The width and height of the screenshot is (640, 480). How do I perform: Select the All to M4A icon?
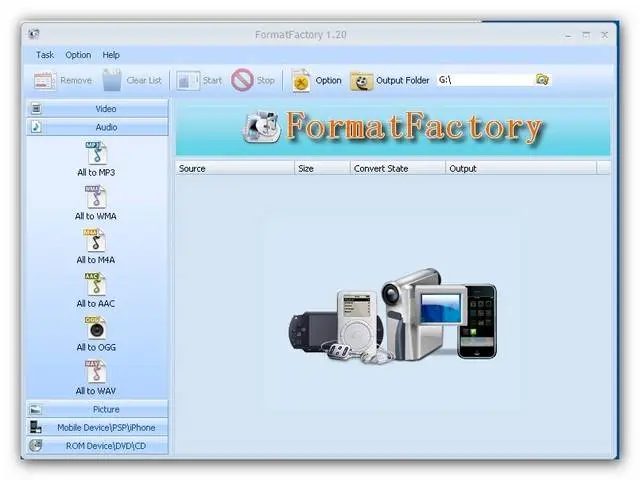click(96, 240)
